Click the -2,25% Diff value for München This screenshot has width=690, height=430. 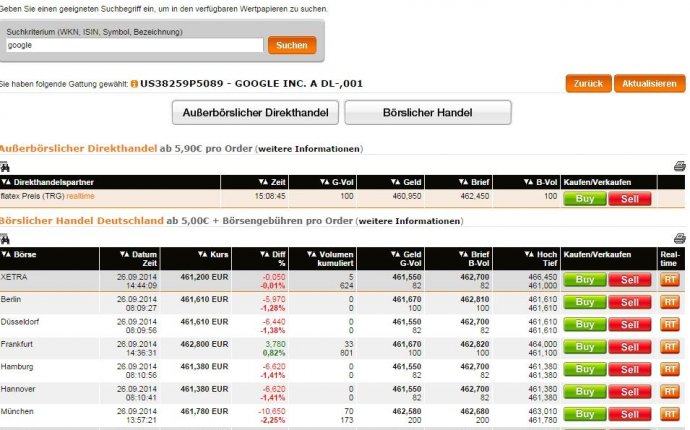[x=273, y=420]
